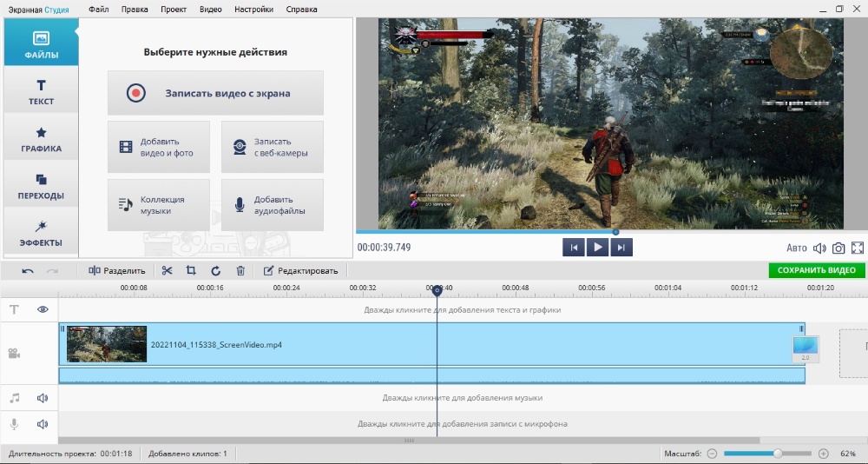Select the crop tool
Screen dimensions: 868x464
(191, 270)
